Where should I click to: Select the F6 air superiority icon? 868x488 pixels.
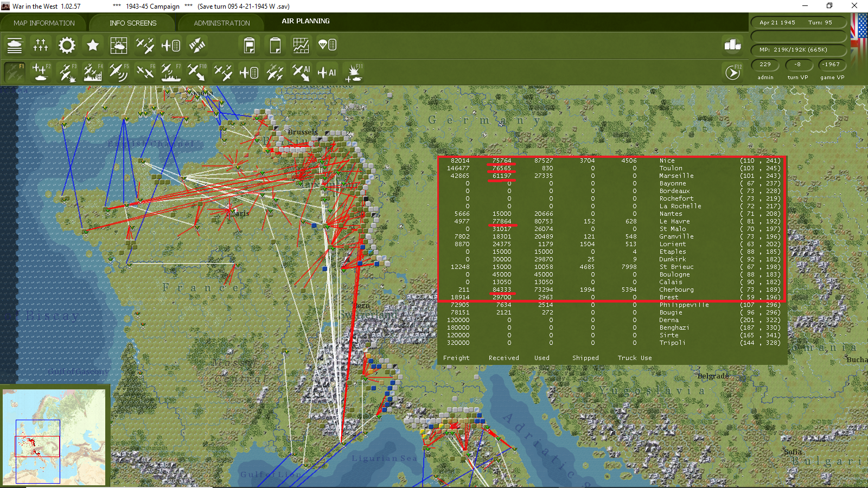coord(145,72)
